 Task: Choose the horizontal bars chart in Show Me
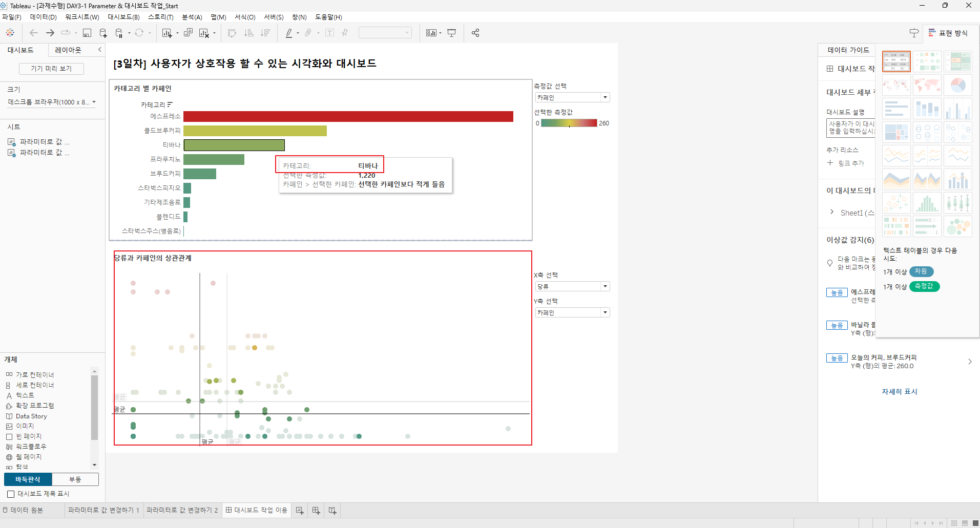pos(896,109)
